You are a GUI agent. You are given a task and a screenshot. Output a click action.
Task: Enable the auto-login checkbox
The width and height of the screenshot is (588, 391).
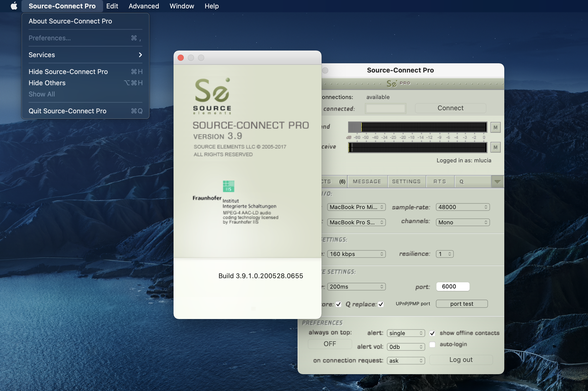click(x=432, y=344)
